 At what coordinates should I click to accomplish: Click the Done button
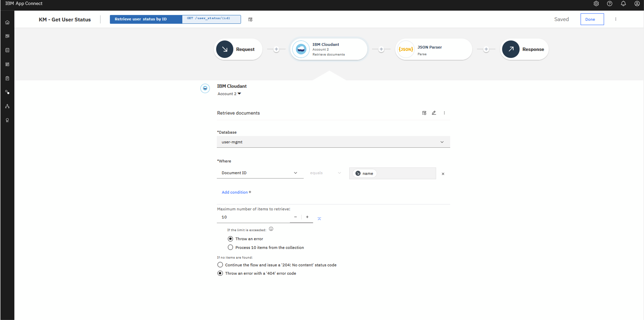592,19
